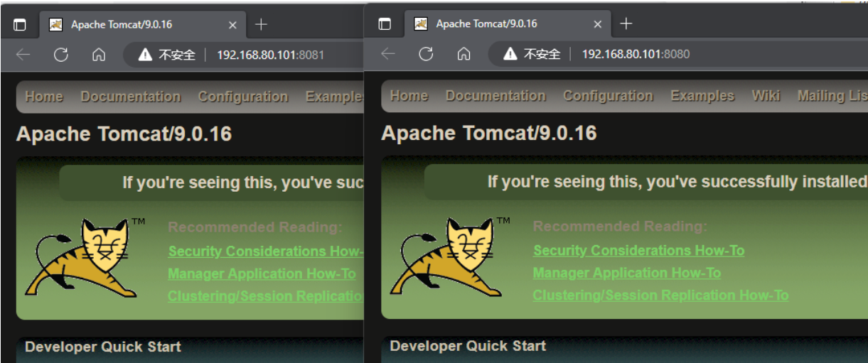Open Security Considerations How-To in right window
The height and width of the screenshot is (363, 868).
[638, 251]
